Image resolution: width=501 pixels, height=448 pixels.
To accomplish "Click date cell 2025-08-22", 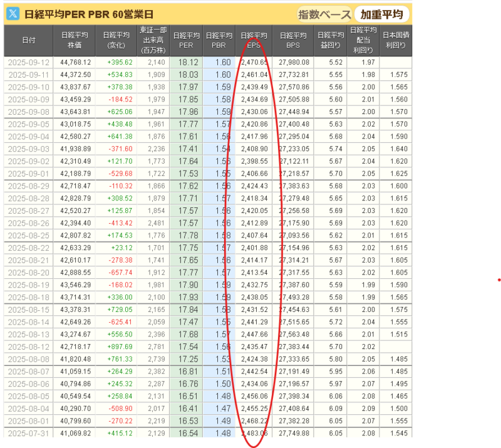I will pyautogui.click(x=28, y=248).
